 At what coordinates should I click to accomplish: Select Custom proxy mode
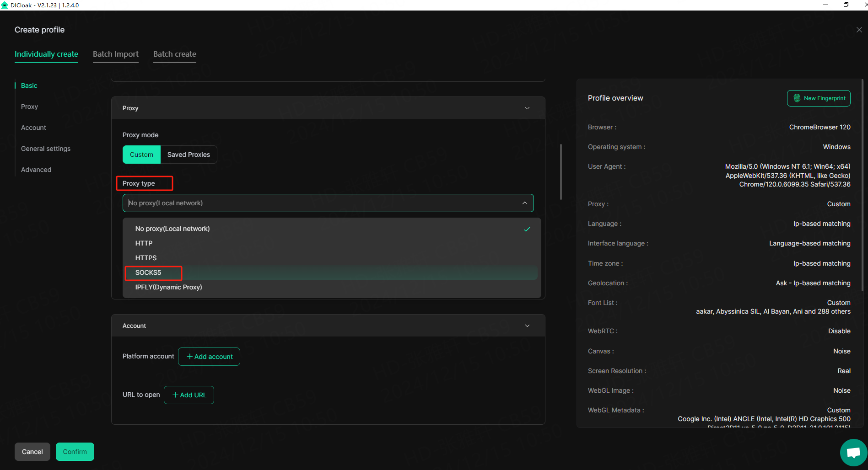click(x=141, y=155)
